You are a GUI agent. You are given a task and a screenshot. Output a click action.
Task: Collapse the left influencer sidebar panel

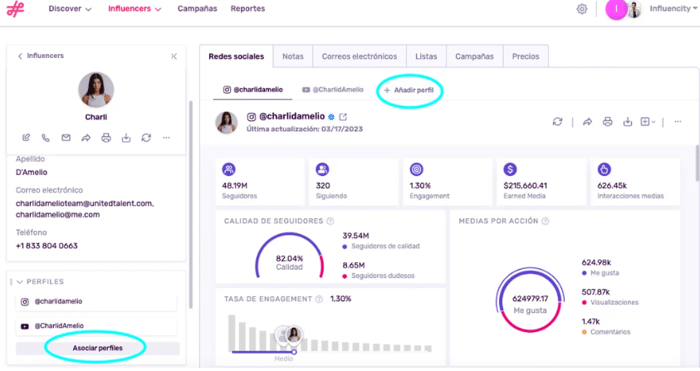[x=174, y=56]
